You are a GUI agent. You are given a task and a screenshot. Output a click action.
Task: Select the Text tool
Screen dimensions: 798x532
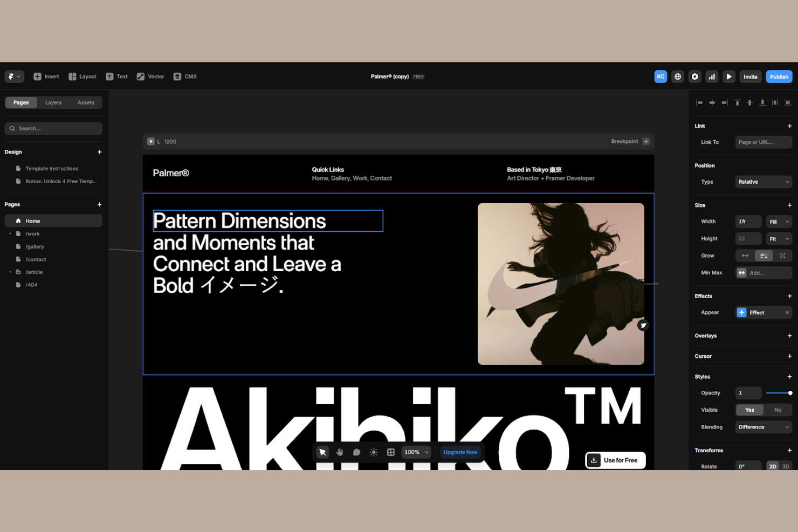tap(116, 76)
